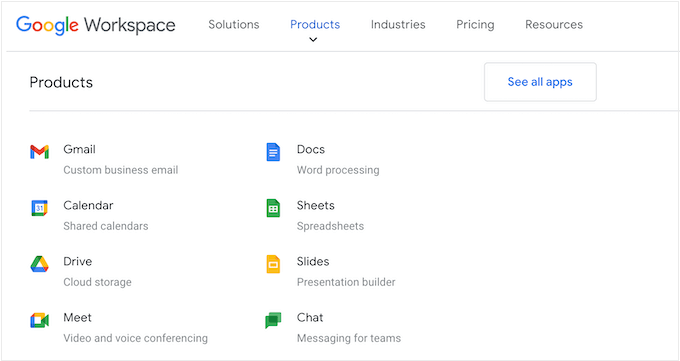Image resolution: width=680 pixels, height=361 pixels.
Task: Click the Google Slides icon
Action: pyautogui.click(x=273, y=264)
